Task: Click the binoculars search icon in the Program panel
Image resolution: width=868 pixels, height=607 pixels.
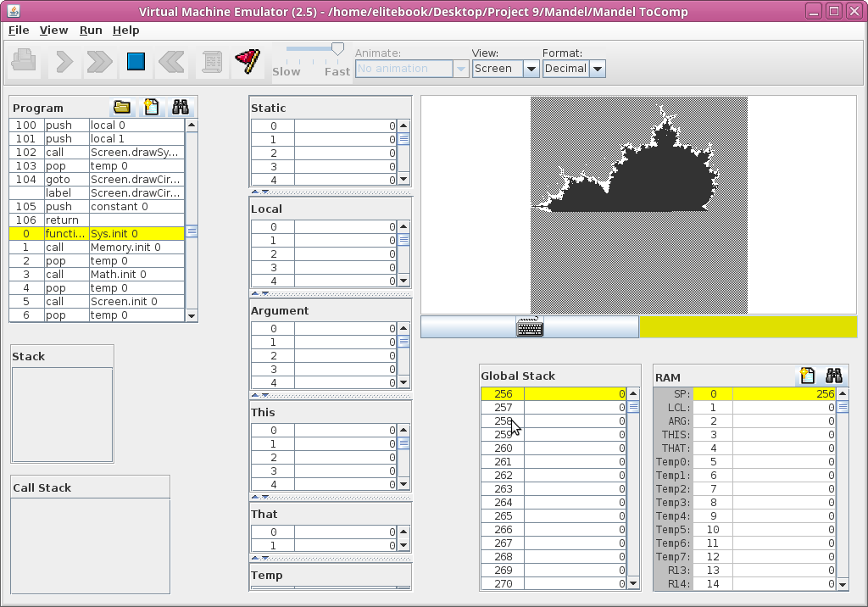Action: click(x=180, y=108)
